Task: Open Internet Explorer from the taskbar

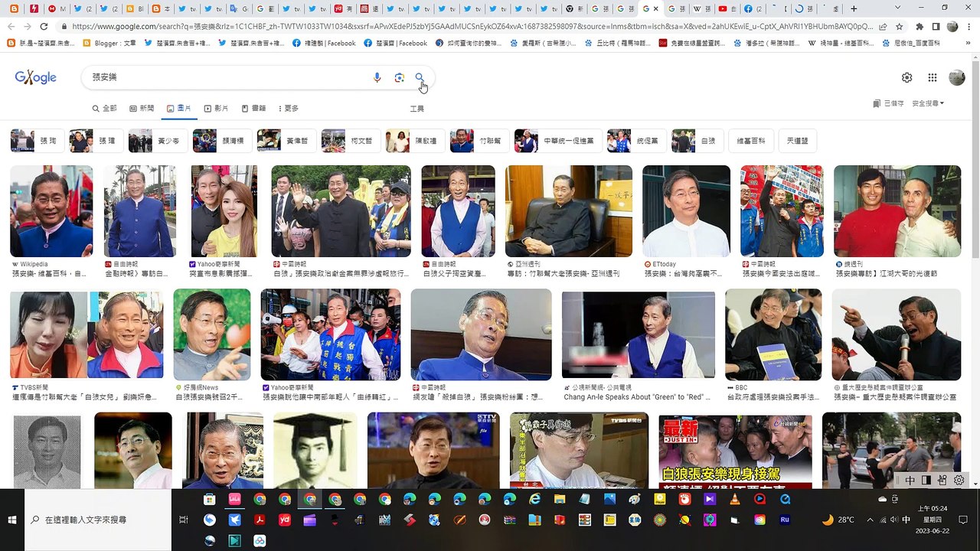Action: (535, 499)
